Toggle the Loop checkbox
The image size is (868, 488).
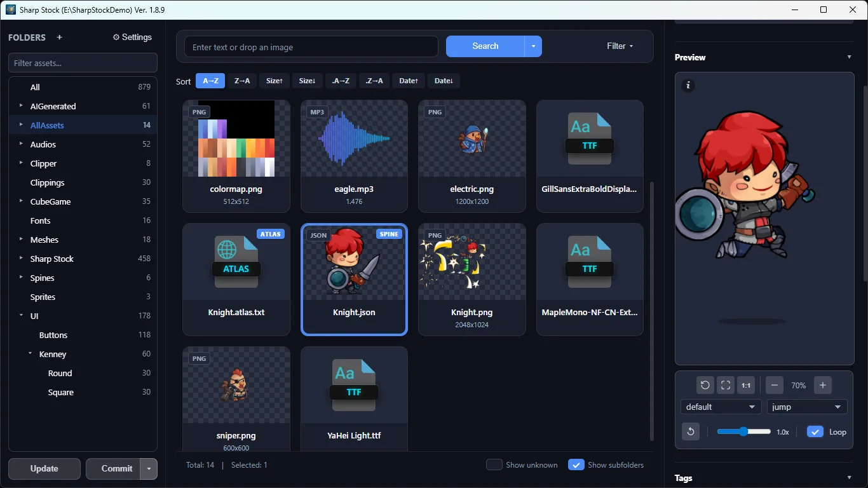(815, 431)
